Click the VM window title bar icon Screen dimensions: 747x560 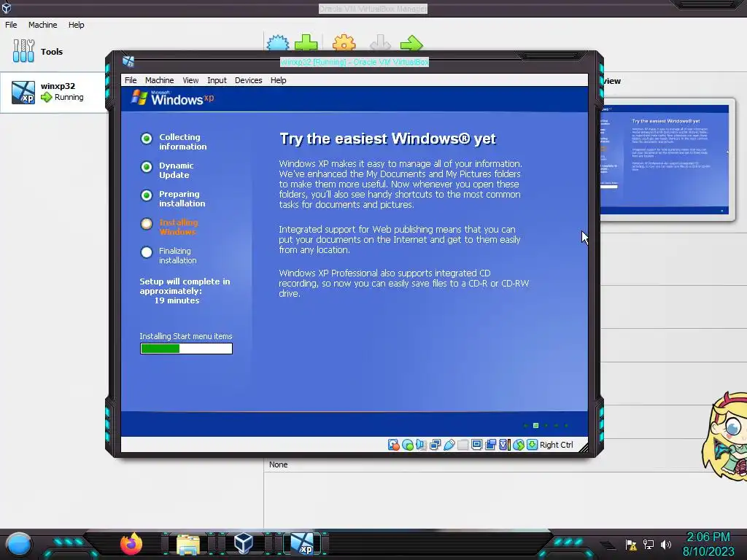[x=128, y=61]
